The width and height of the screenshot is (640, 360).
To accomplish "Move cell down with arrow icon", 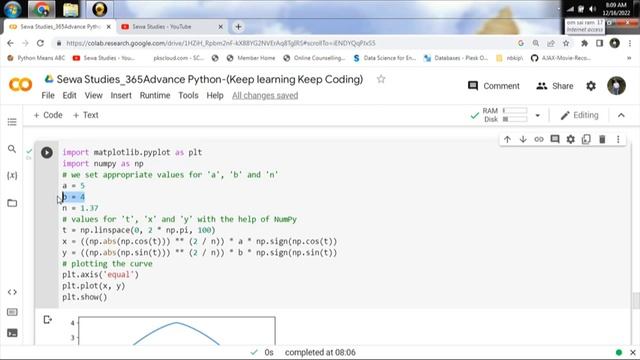I will point(523,139).
